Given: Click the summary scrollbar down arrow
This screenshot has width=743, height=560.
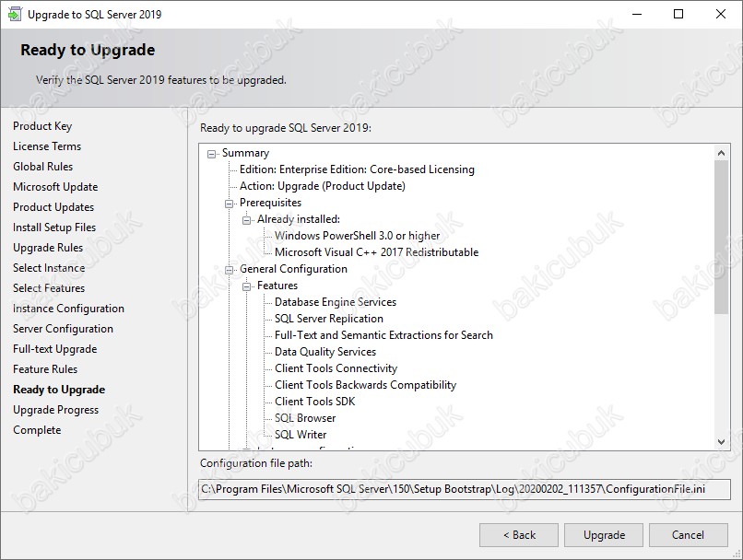Looking at the screenshot, I should coord(721,442).
